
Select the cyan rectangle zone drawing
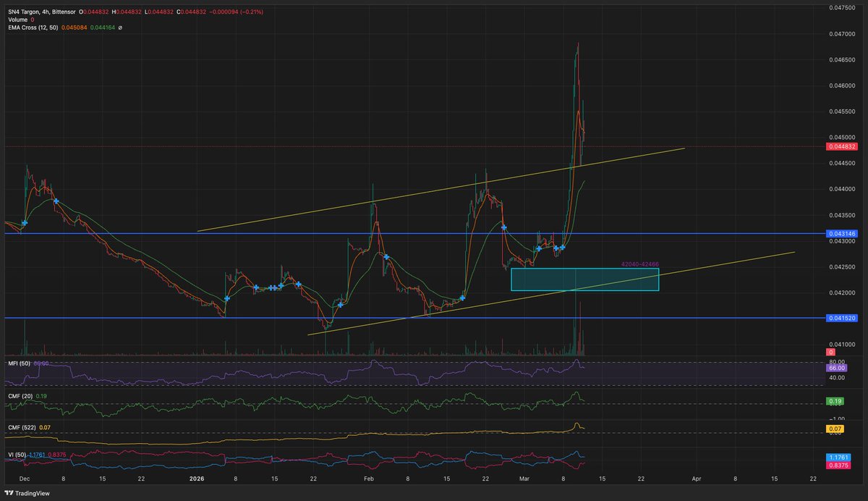coord(584,279)
